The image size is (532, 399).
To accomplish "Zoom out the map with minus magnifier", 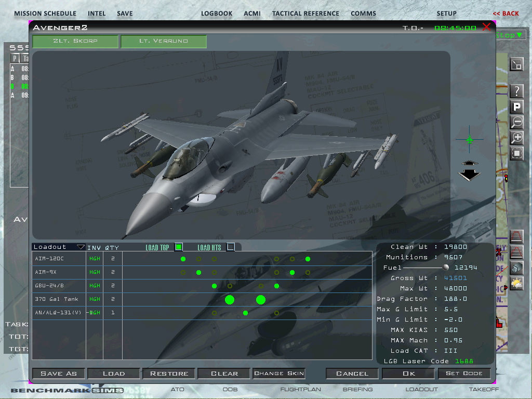I will [x=516, y=122].
